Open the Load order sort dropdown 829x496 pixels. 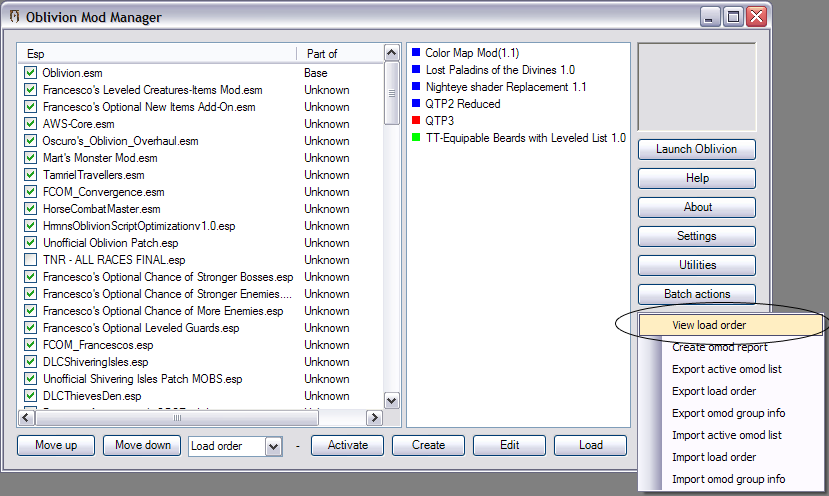point(273,446)
